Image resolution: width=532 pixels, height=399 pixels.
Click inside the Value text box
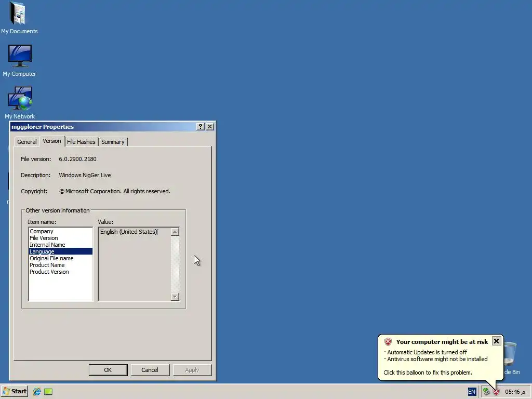click(x=135, y=264)
